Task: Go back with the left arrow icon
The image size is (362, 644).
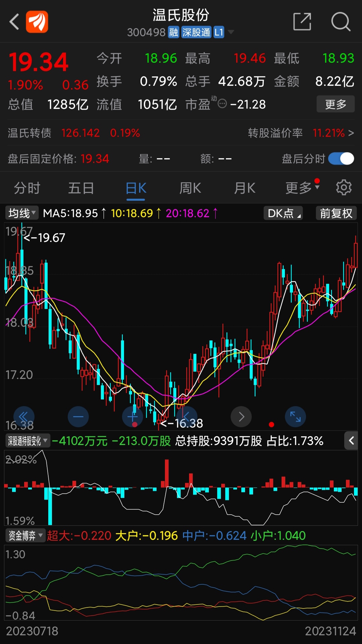Action: point(14,22)
